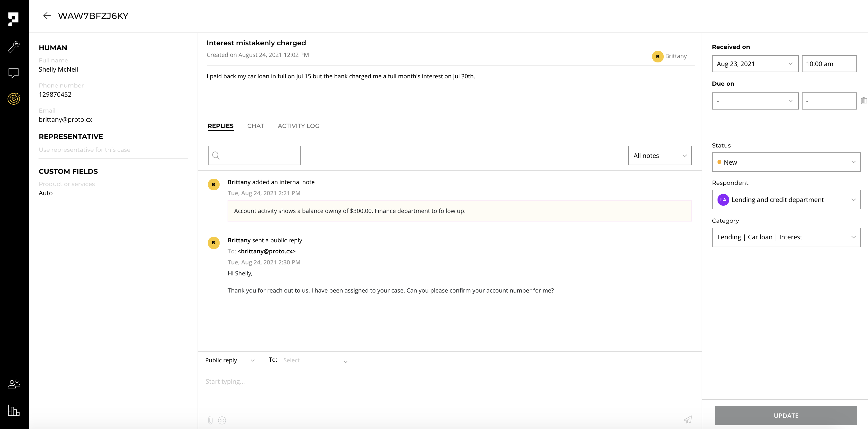
Task: Open the people/team icon in sidebar
Action: [14, 384]
